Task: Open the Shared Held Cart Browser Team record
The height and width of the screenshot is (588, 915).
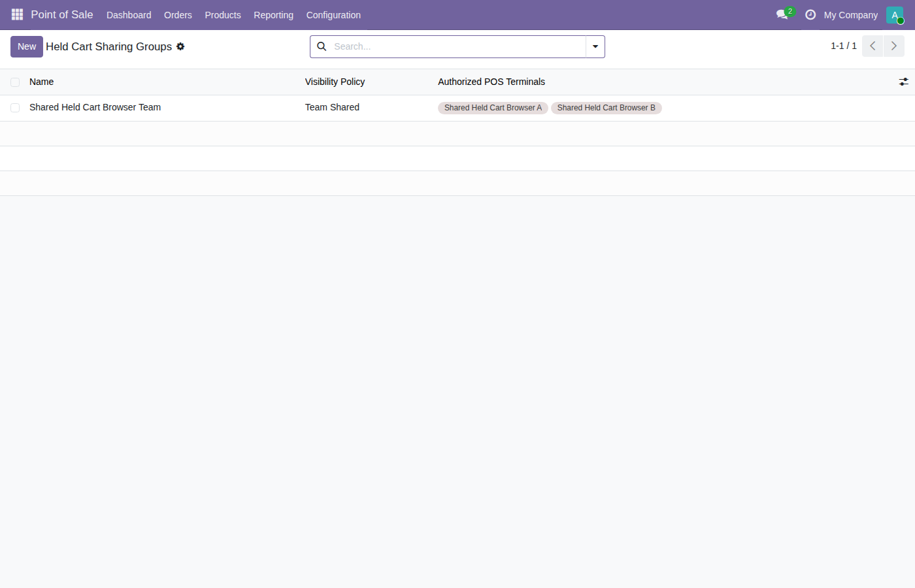Action: tap(95, 107)
